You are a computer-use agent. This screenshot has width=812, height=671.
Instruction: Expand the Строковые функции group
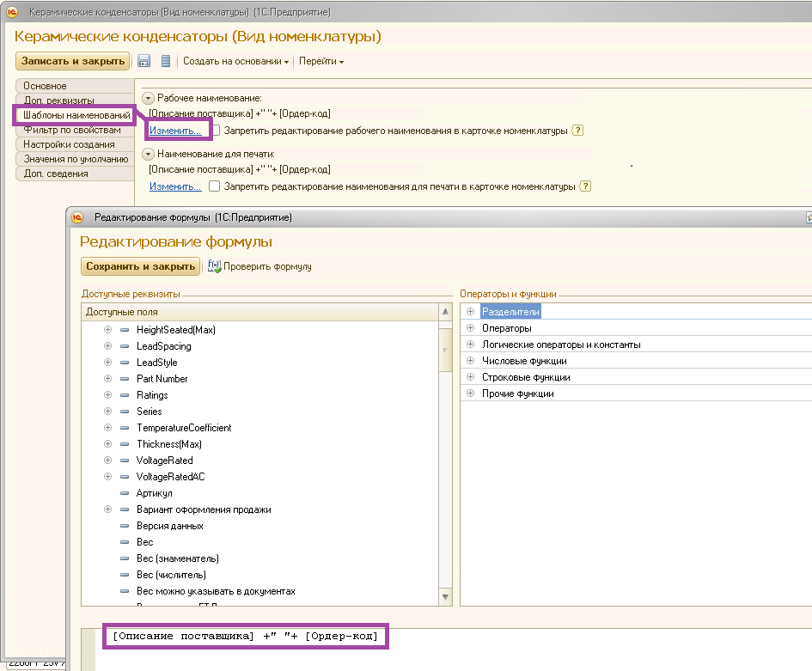tap(470, 377)
